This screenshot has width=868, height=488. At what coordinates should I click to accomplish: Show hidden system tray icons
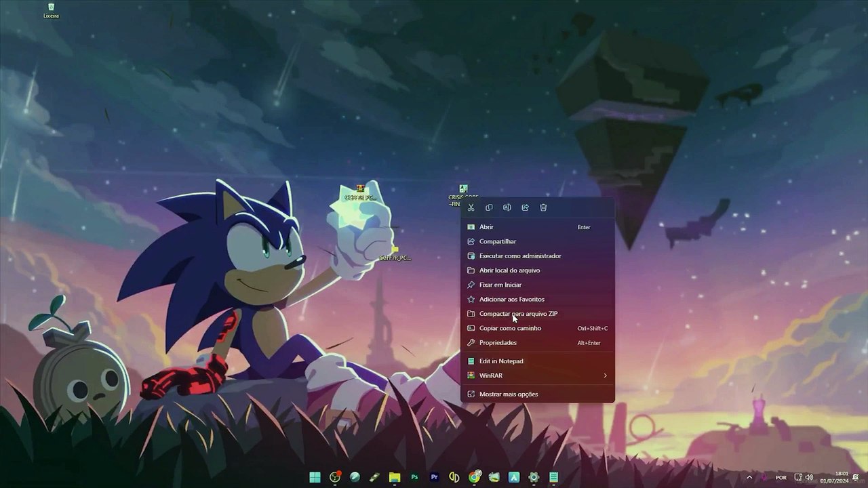pos(749,477)
